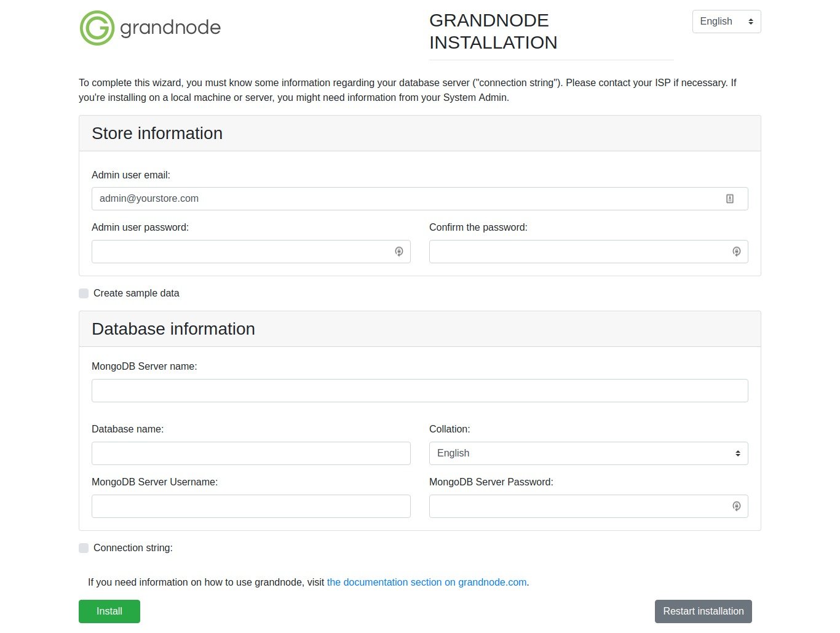This screenshot has width=840, height=633.
Task: Select the Confirm the password input
Action: point(578,252)
